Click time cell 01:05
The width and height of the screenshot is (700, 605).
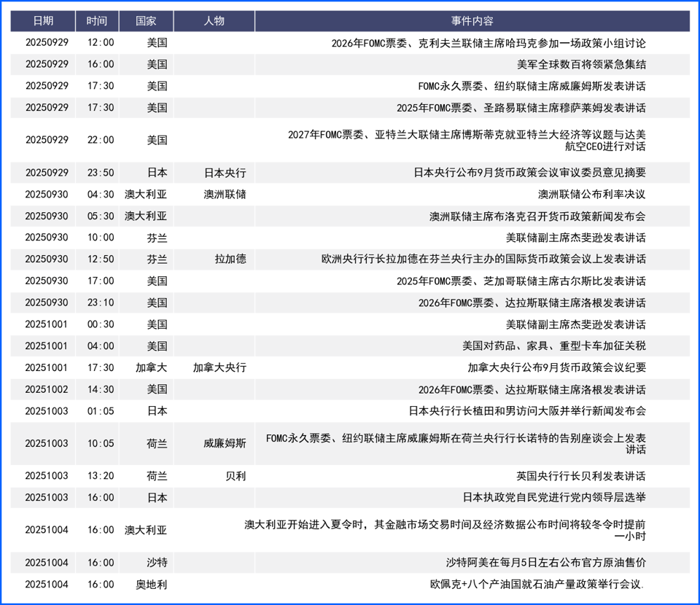(x=101, y=411)
